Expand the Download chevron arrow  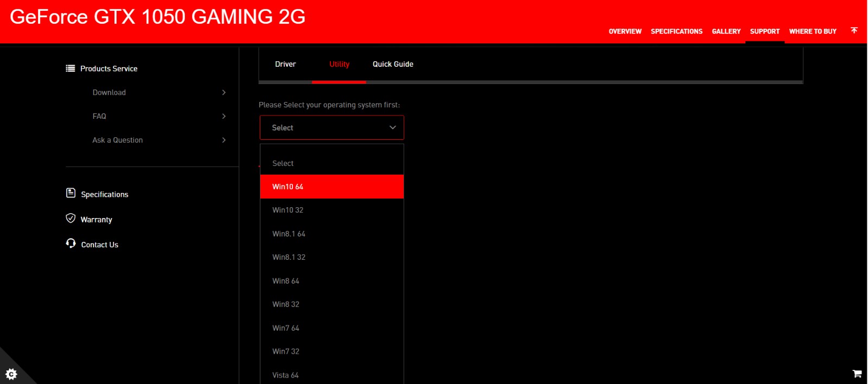click(224, 93)
